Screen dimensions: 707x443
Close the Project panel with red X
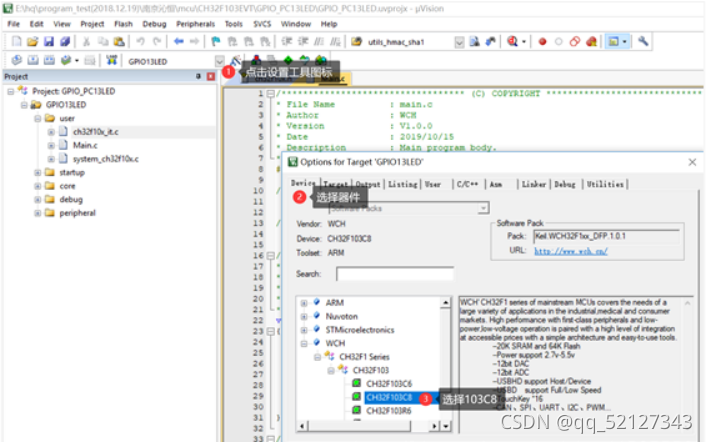[x=211, y=76]
